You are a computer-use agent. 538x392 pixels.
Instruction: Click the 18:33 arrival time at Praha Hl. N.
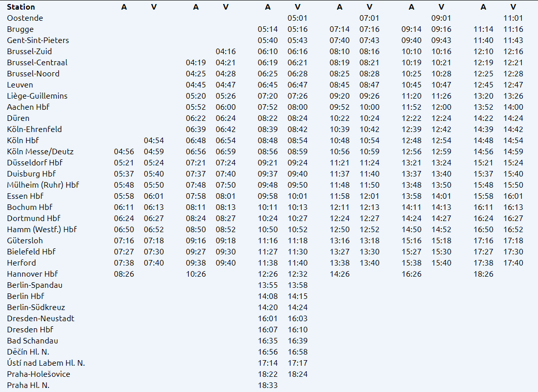(268, 385)
